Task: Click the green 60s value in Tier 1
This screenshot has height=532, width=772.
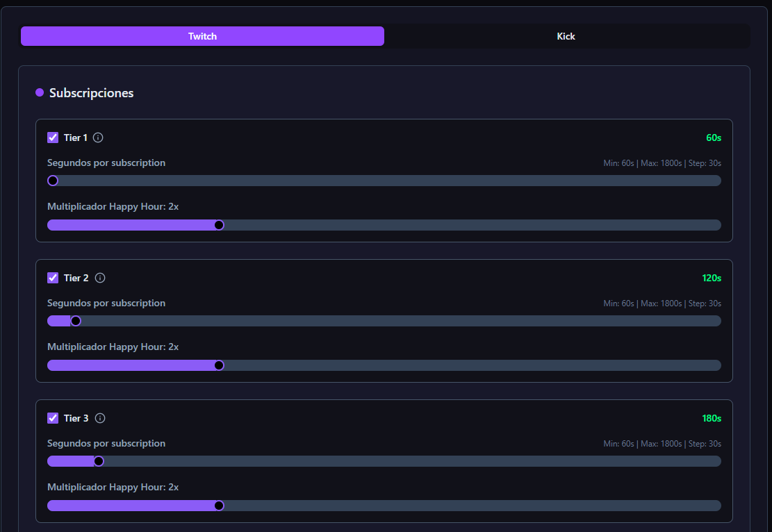Action: (713, 138)
